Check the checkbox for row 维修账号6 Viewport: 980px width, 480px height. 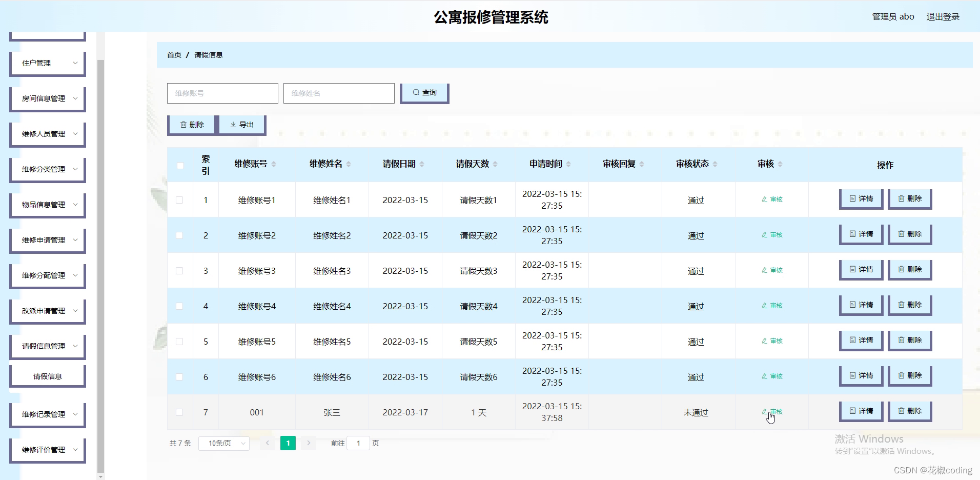pyautogui.click(x=179, y=377)
